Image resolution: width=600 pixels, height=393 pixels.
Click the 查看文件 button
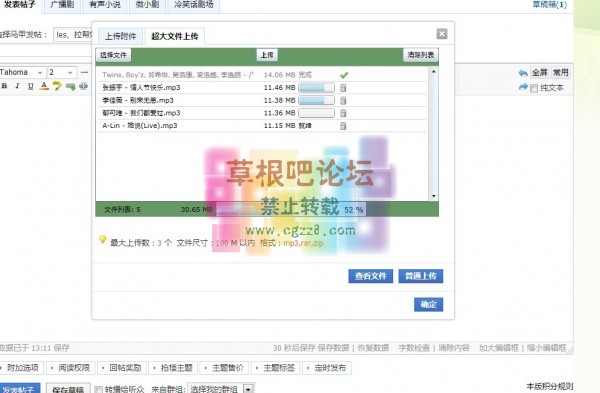[x=370, y=276]
